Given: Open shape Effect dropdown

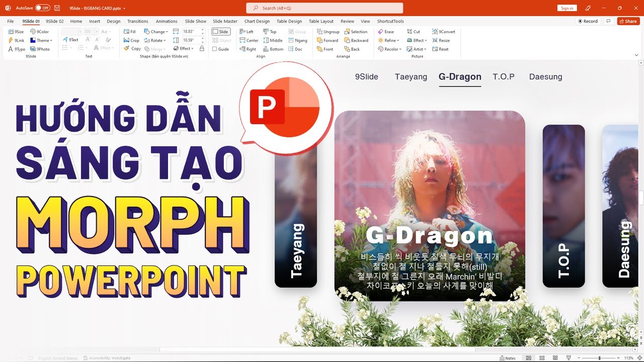Looking at the screenshot, I should click(183, 49).
